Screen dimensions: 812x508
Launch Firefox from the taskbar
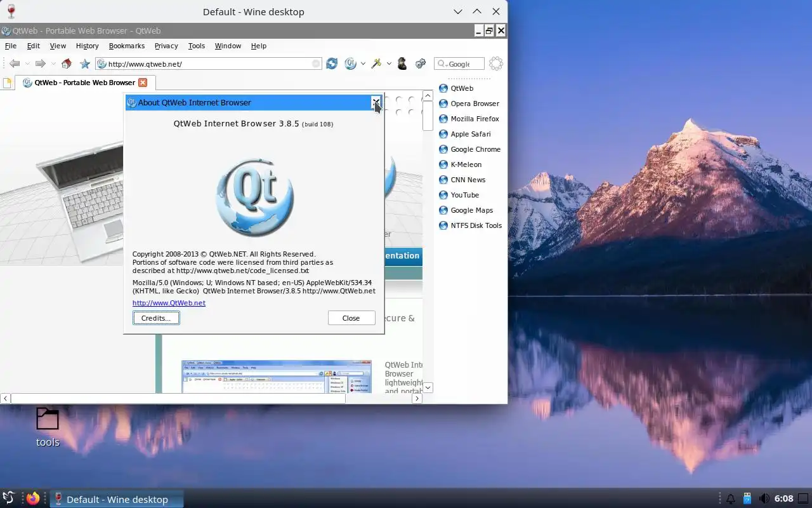point(33,498)
